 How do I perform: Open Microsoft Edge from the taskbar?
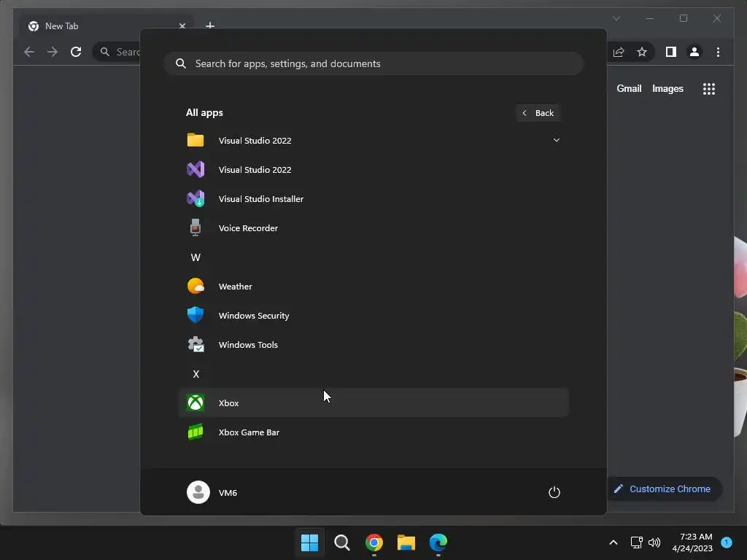[438, 542]
